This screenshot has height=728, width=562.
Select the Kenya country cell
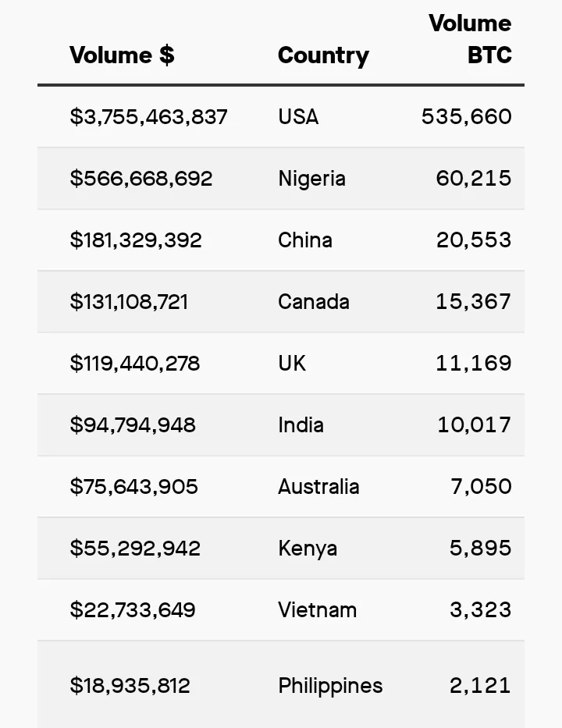coord(308,549)
